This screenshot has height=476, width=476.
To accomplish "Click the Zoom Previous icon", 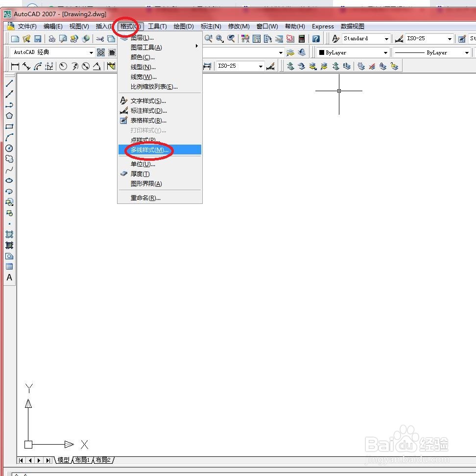I will tap(231, 38).
